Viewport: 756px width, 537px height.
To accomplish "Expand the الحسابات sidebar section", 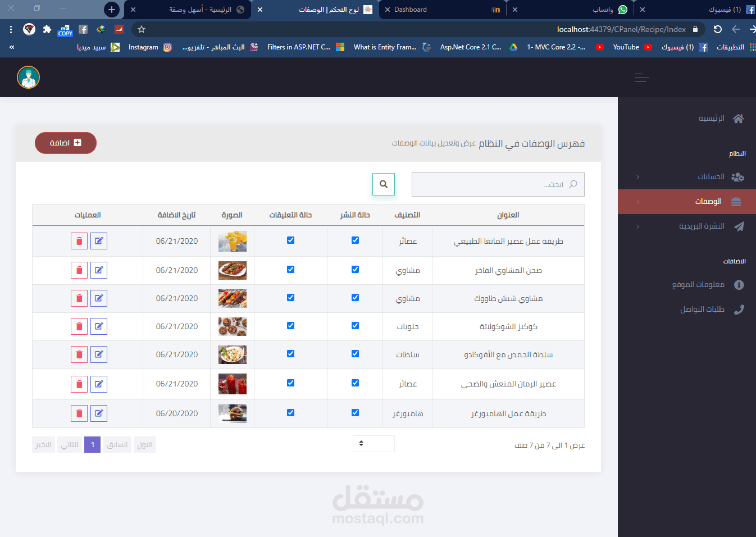I will pos(638,176).
